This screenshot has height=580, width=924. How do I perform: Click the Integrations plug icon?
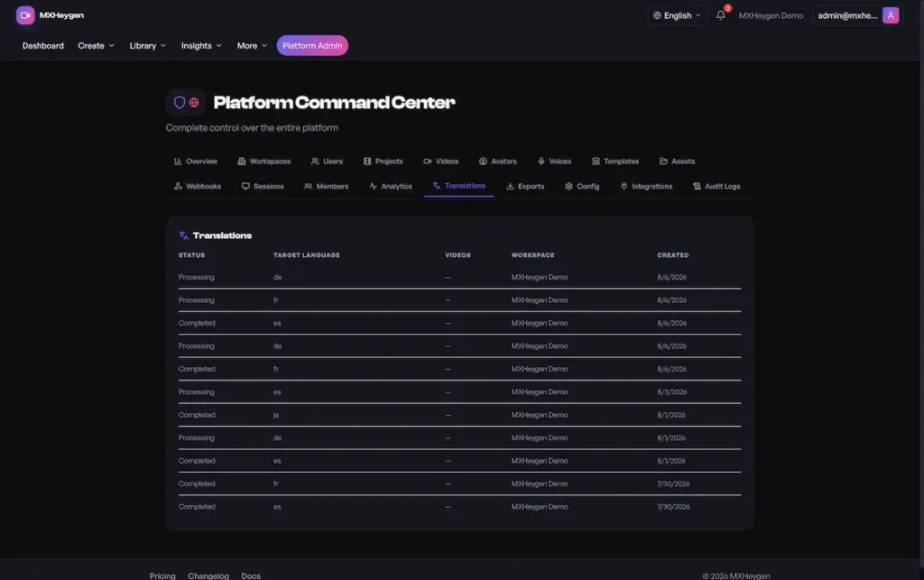coord(624,186)
